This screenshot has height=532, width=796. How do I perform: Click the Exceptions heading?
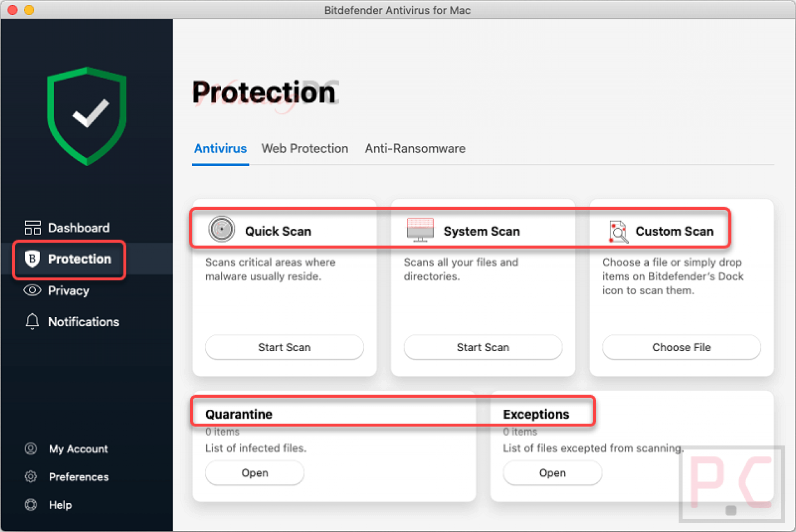pos(536,414)
